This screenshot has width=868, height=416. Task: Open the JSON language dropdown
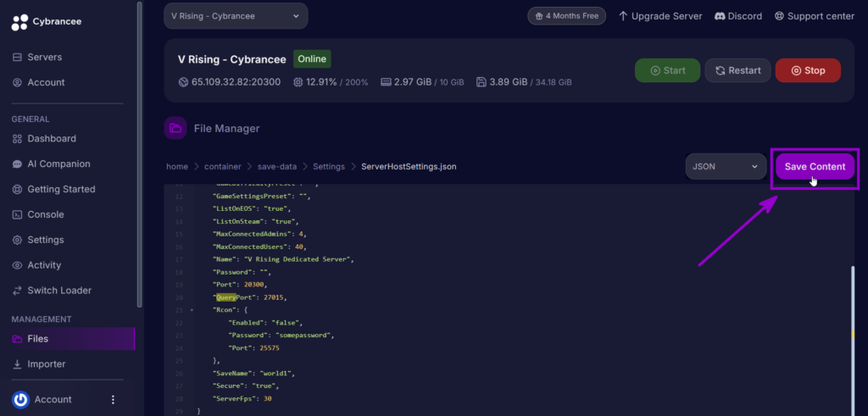coord(726,167)
